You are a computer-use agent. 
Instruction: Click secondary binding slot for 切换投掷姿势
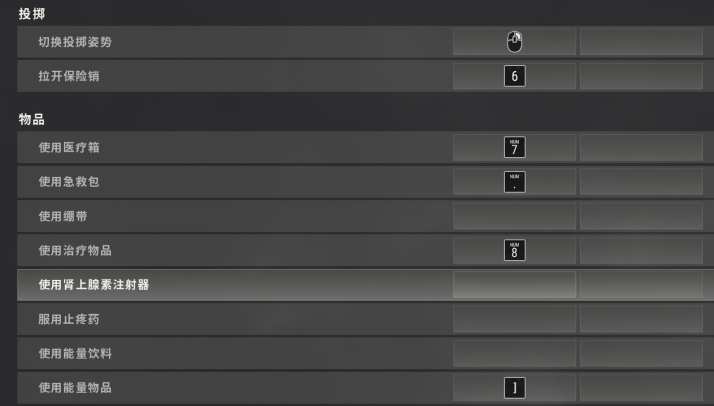[645, 41]
